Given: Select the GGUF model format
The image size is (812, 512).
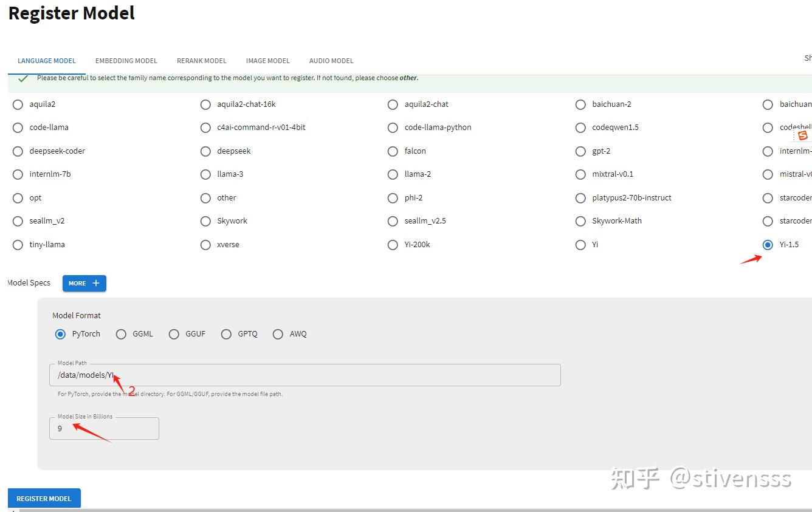Looking at the screenshot, I should 174,334.
